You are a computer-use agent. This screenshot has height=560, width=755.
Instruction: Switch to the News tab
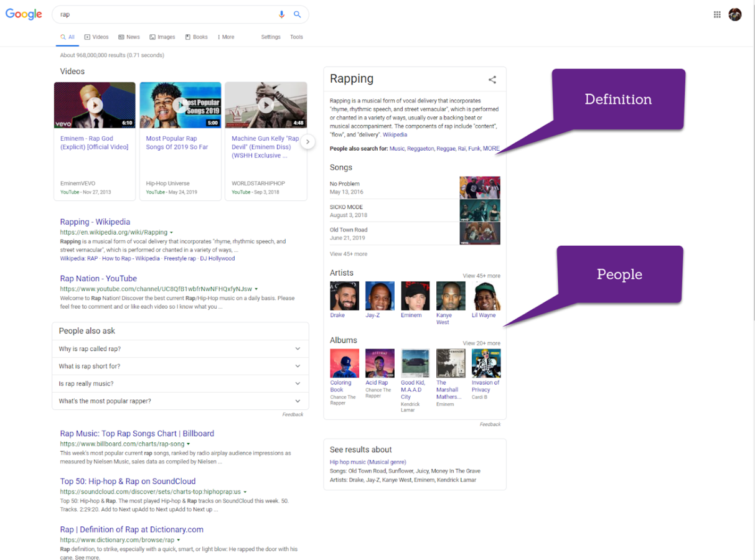[x=129, y=37]
